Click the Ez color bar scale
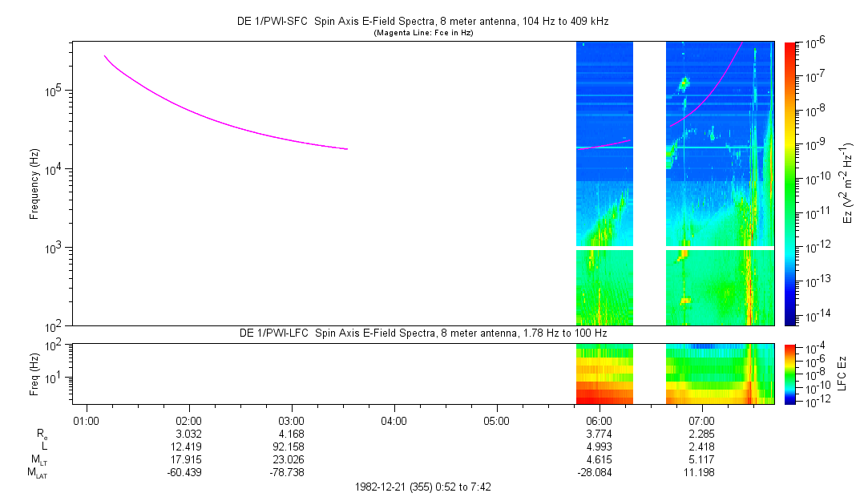 pos(790,184)
